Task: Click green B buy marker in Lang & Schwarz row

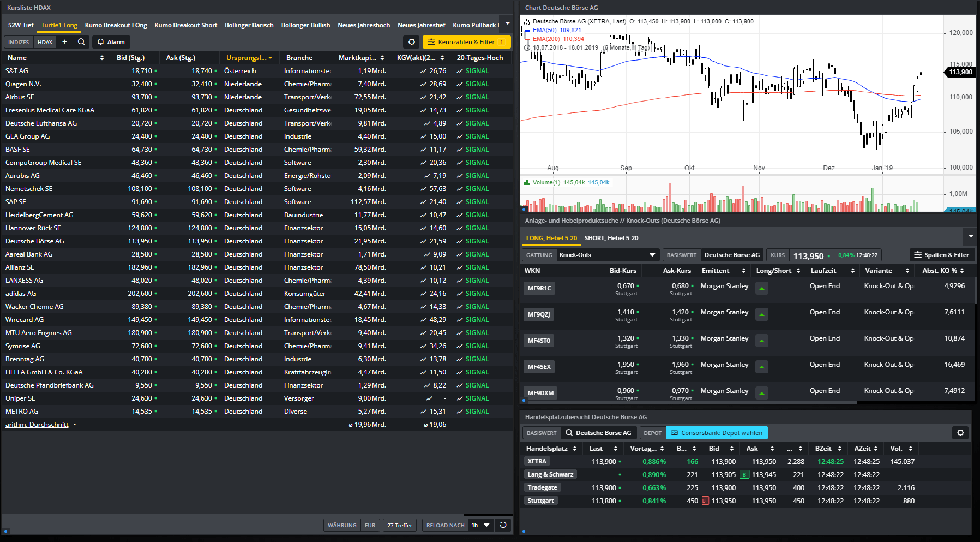Action: pyautogui.click(x=745, y=475)
